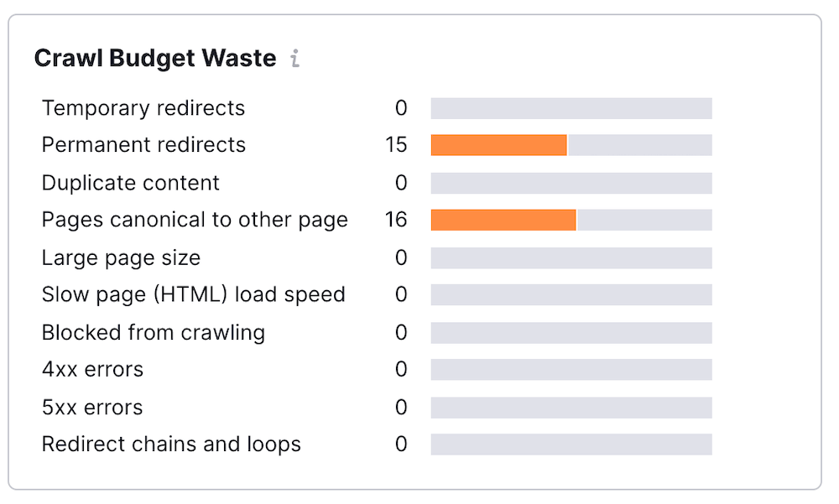The width and height of the screenshot is (839, 504).
Task: Click the Crawl Budget Waste heading
Action: [x=155, y=59]
